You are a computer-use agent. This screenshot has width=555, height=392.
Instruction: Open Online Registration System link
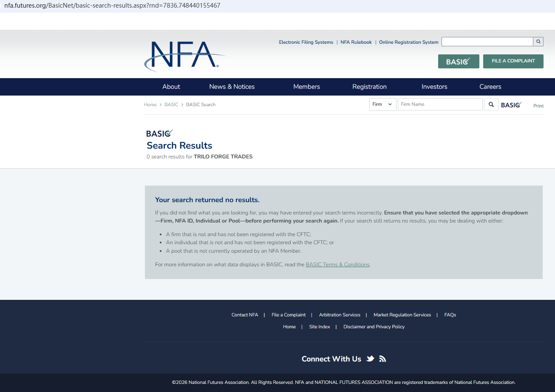(409, 42)
